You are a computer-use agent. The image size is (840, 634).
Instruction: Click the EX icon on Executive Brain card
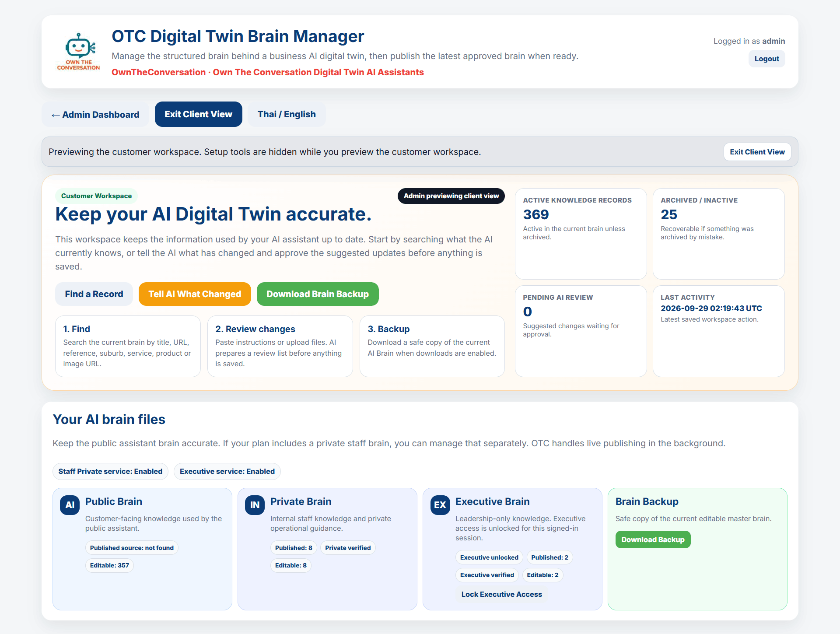point(440,505)
